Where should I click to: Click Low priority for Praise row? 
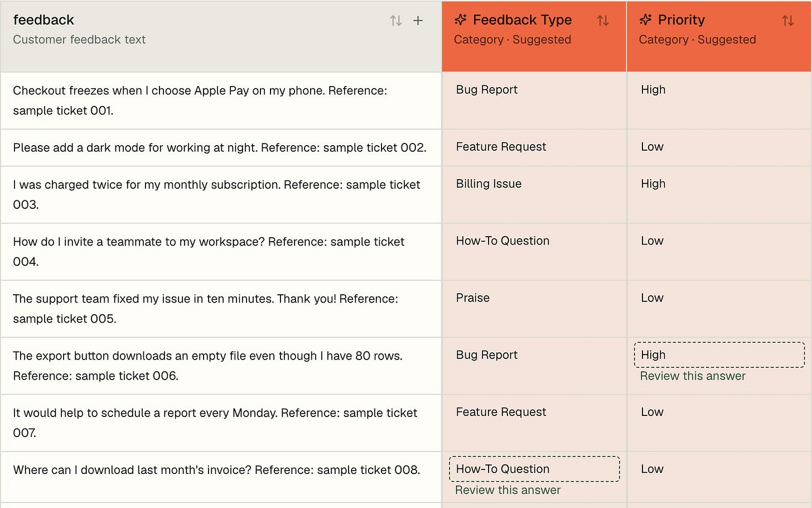pos(719,309)
